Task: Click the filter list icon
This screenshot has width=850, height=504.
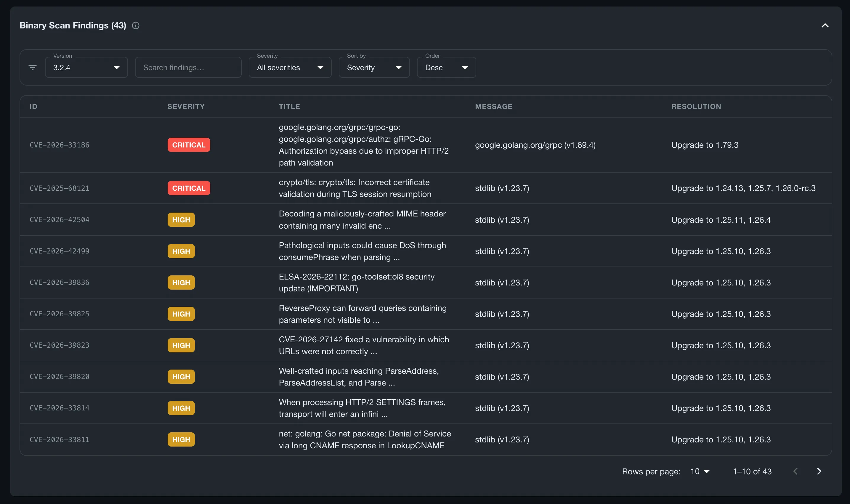Action: [x=33, y=68]
